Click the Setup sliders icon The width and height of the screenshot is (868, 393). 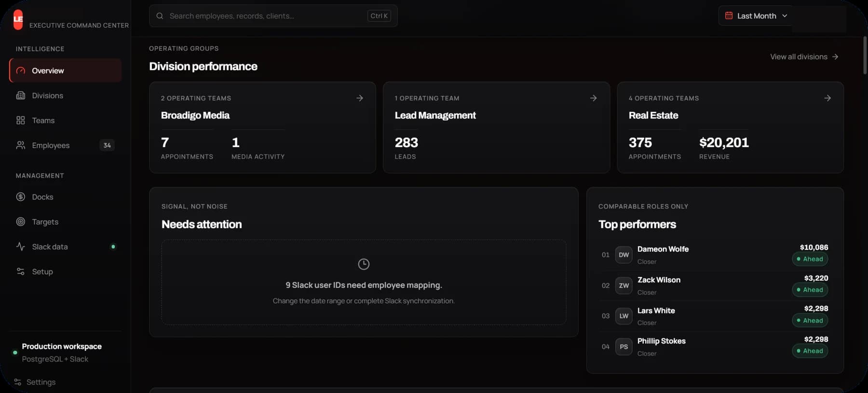[21, 271]
